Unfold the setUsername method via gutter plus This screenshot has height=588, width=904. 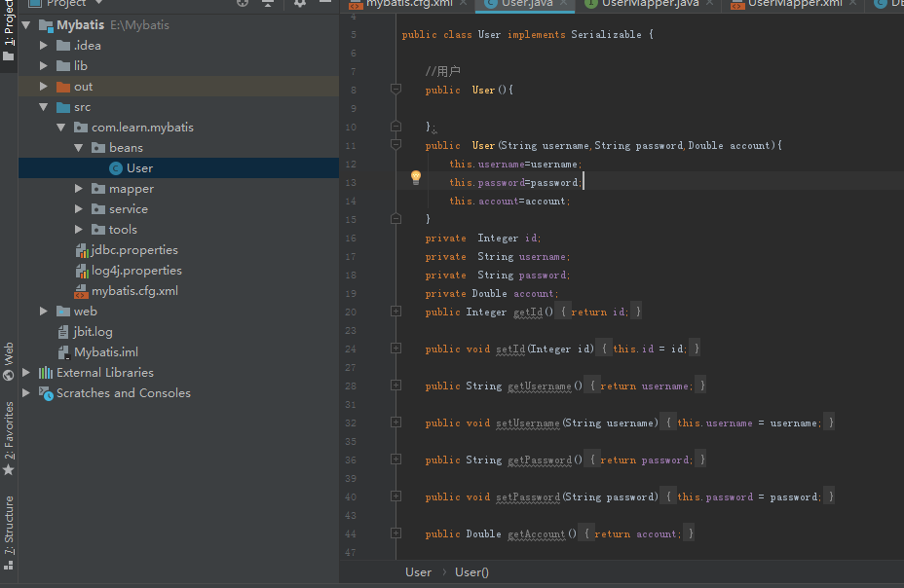395,423
